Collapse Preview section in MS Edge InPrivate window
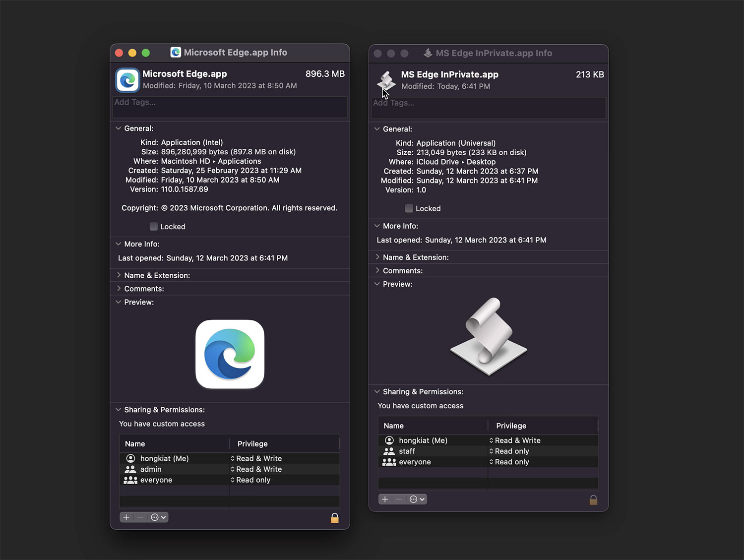Image resolution: width=744 pixels, height=560 pixels. (x=377, y=284)
